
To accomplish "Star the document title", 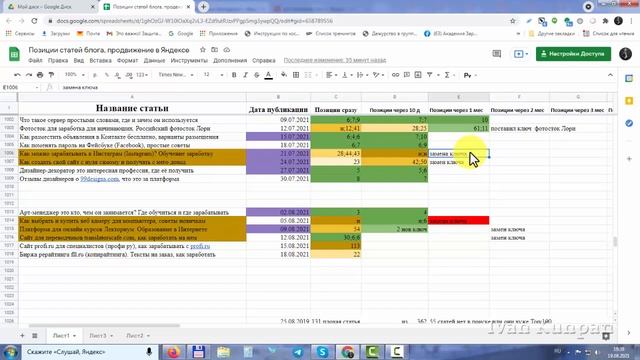I will 202,50.
